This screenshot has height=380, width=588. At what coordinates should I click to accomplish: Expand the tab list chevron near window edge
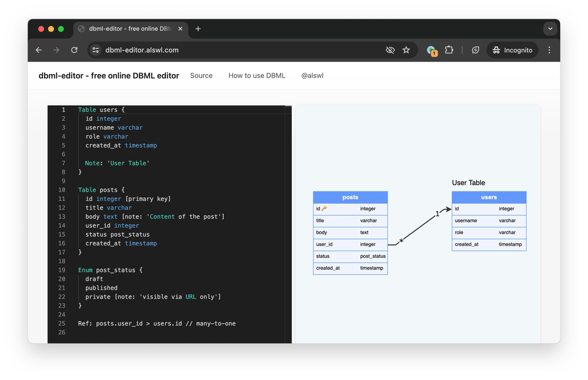(x=550, y=28)
